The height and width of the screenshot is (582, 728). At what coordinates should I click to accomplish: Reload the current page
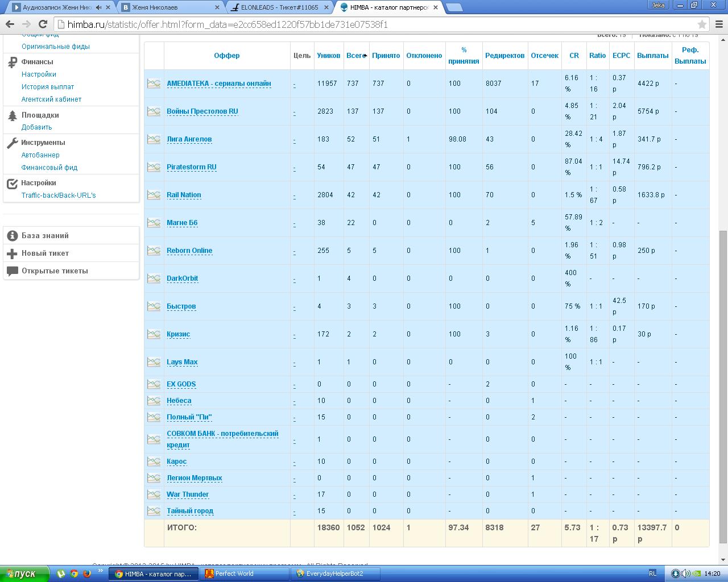[x=43, y=24]
